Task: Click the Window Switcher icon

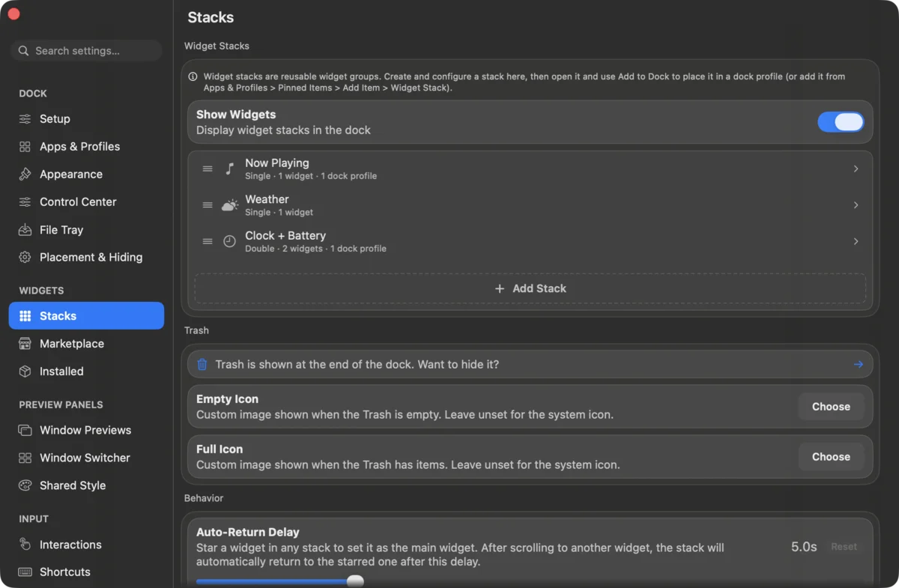Action: 25,458
